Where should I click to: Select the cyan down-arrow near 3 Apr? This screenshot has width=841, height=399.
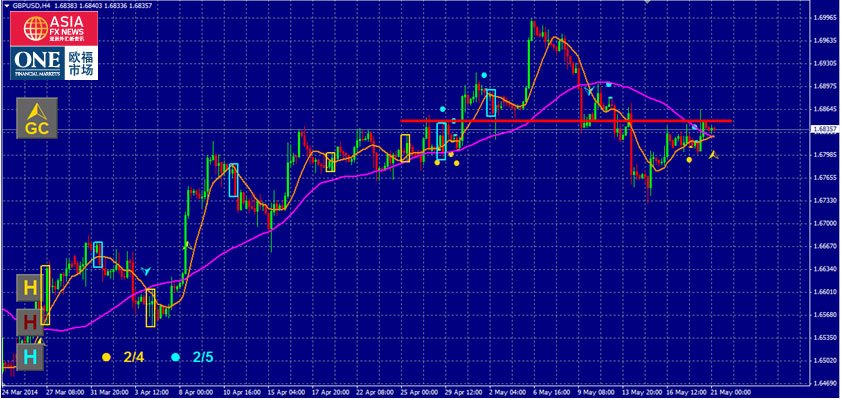(146, 271)
